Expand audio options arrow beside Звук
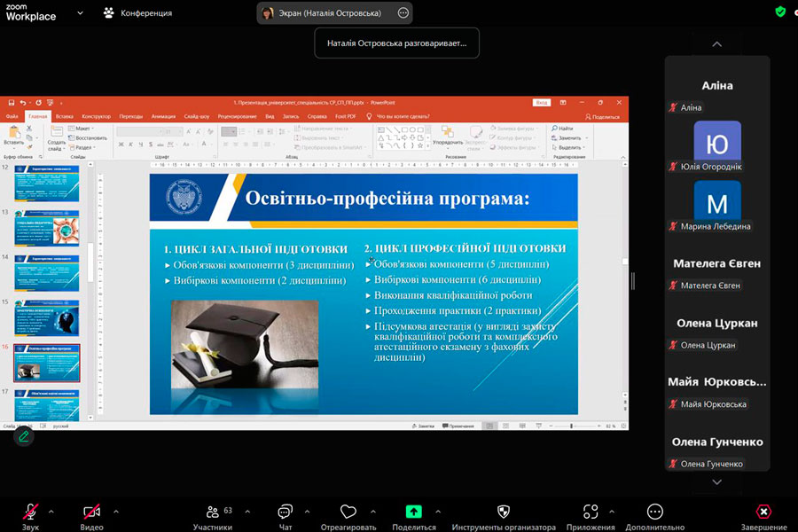 51,511
